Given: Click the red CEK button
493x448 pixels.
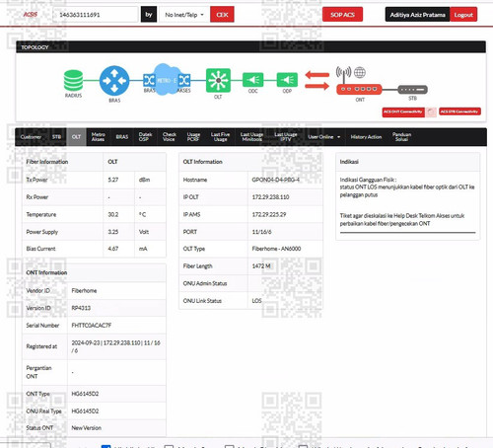Looking at the screenshot, I should (x=222, y=15).
